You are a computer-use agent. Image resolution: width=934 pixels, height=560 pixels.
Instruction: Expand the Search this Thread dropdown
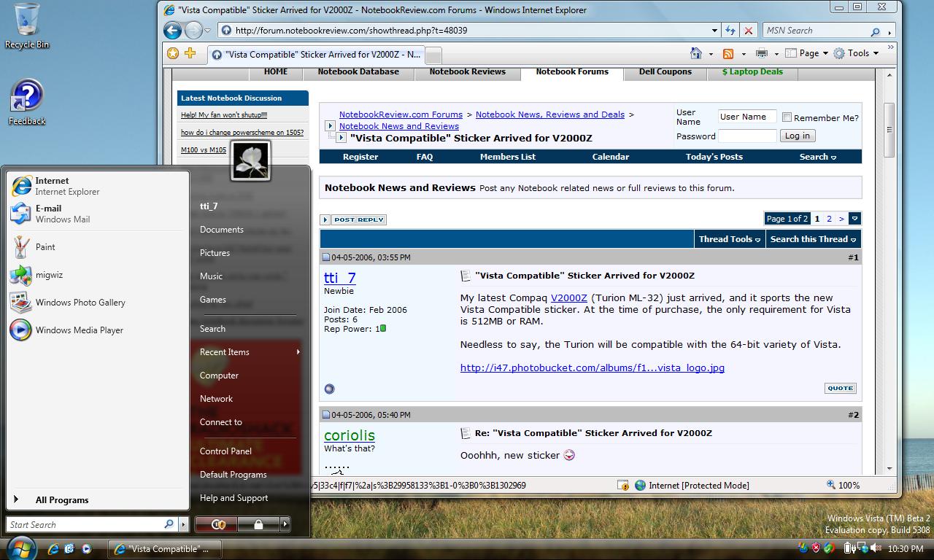814,239
